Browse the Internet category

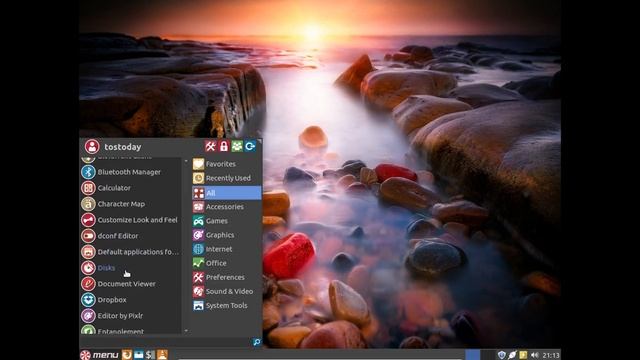tap(227, 249)
